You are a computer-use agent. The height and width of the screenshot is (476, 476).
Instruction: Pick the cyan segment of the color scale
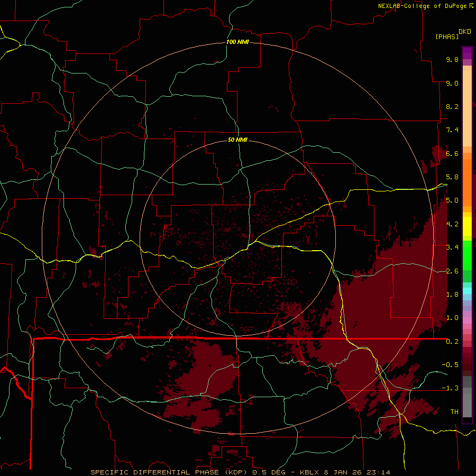(467, 291)
